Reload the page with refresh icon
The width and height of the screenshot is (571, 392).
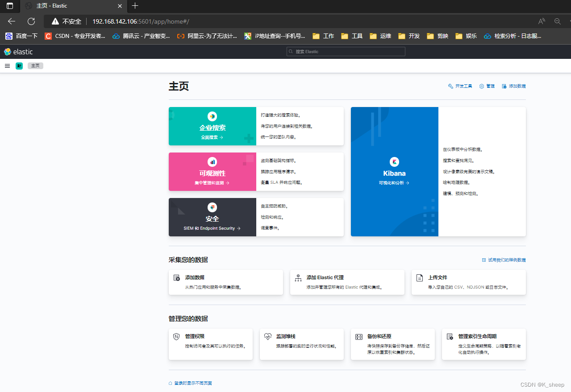(31, 21)
